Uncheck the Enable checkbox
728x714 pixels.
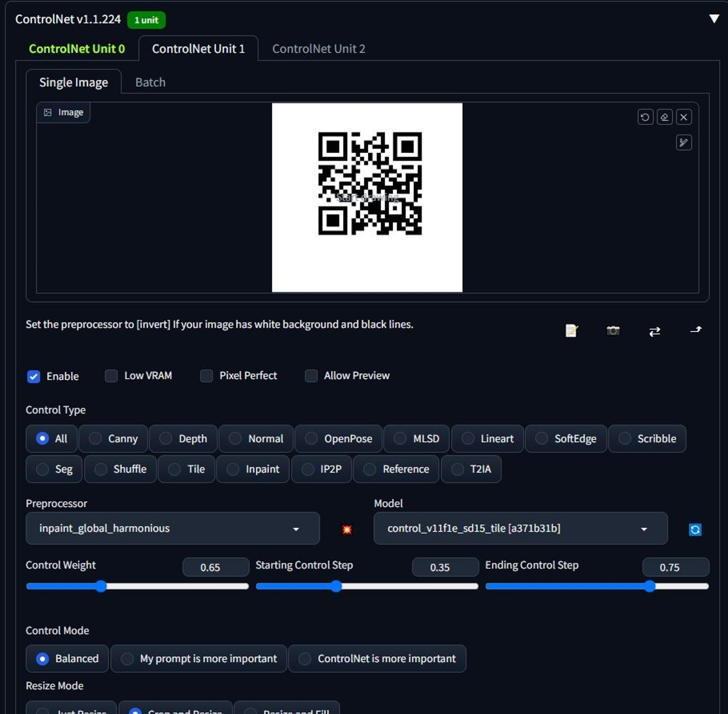[x=34, y=376]
